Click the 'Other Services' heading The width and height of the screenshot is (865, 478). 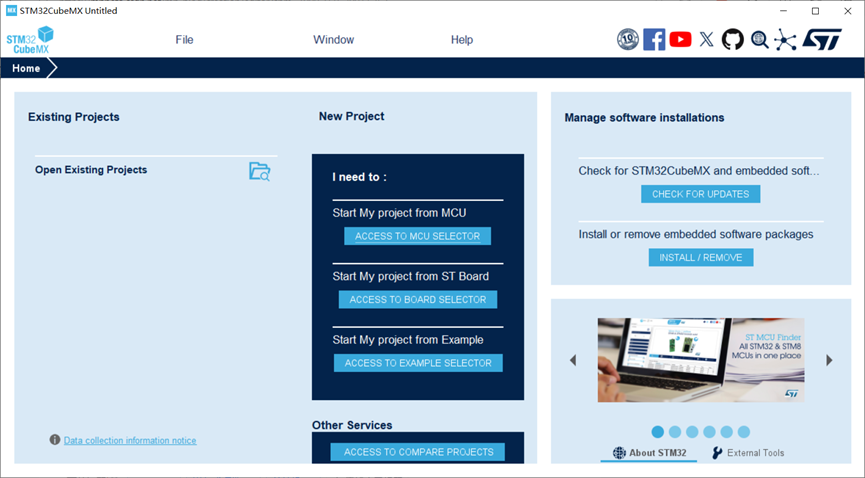[352, 426]
